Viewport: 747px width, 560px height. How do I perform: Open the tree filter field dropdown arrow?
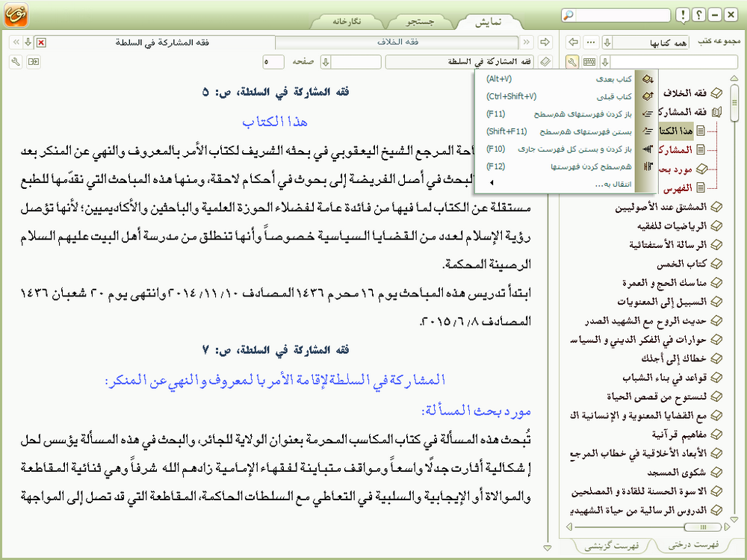(605, 61)
